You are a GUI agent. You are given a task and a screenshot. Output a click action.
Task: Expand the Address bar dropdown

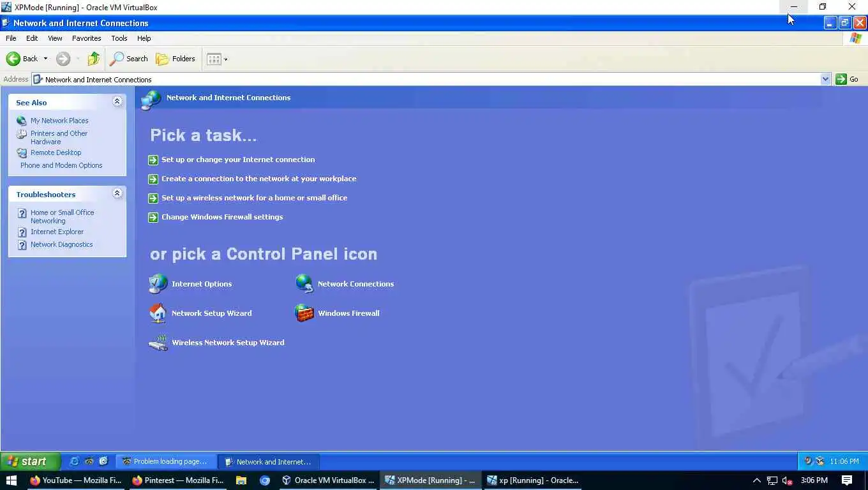825,79
